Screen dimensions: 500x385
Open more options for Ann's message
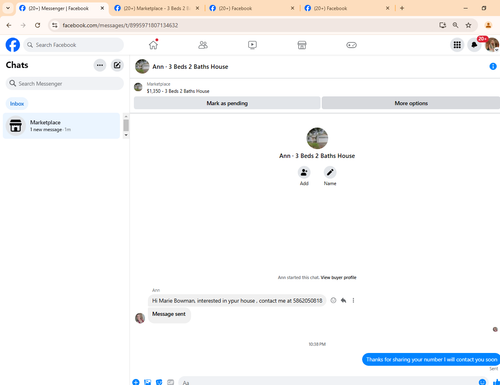pos(353,300)
